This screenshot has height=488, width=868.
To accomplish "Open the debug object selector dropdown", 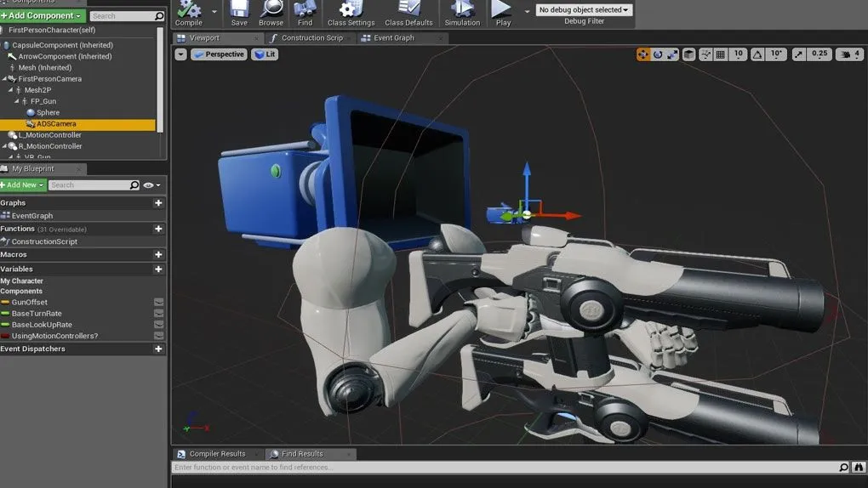I will tap(584, 10).
